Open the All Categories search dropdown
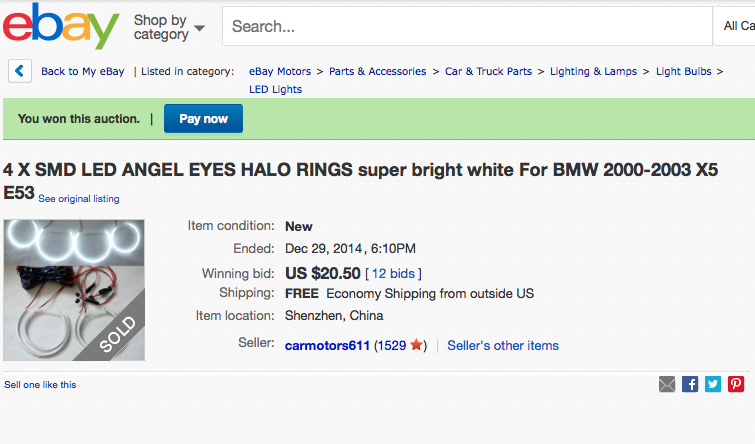 738,26
